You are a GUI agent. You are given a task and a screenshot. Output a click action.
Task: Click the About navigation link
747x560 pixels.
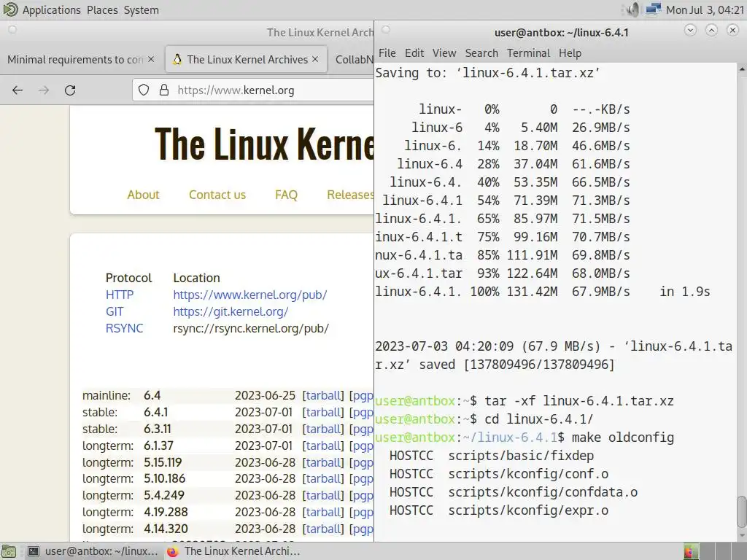click(143, 195)
